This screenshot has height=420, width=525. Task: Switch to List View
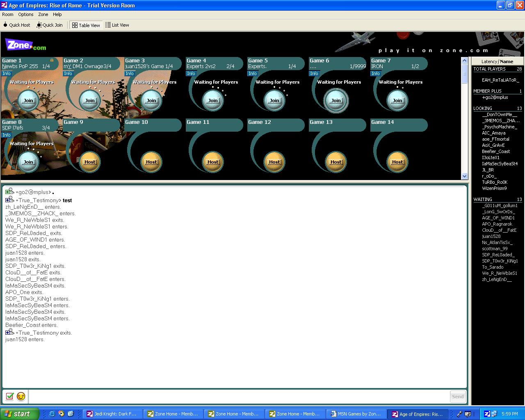(117, 25)
